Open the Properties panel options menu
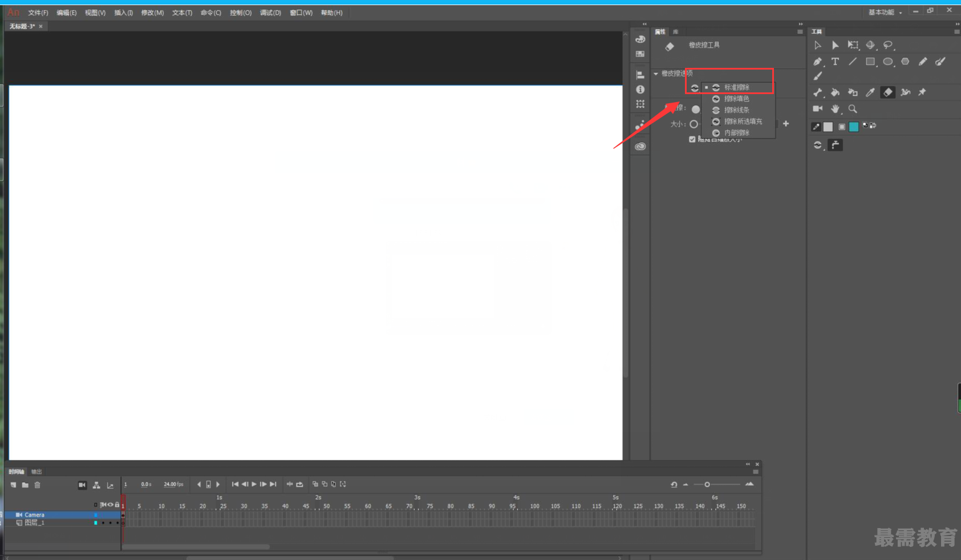Viewport: 961px width, 560px height. [x=800, y=32]
